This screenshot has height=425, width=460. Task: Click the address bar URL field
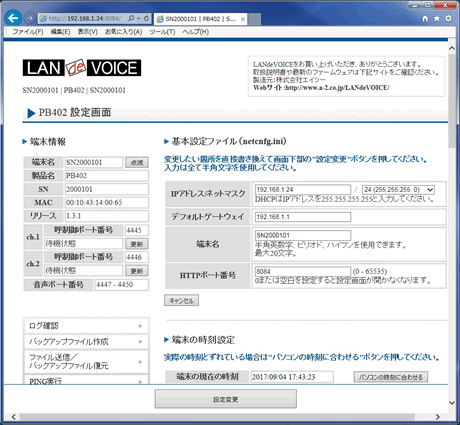point(85,18)
